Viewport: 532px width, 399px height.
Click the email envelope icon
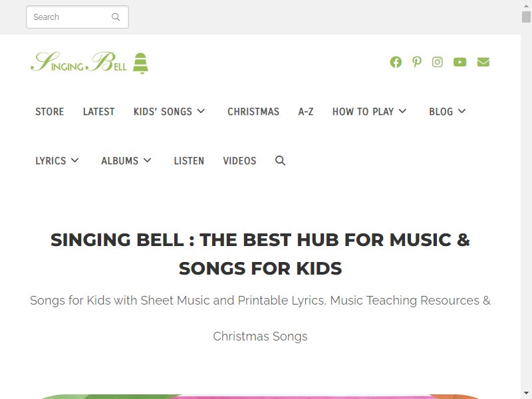click(x=483, y=62)
